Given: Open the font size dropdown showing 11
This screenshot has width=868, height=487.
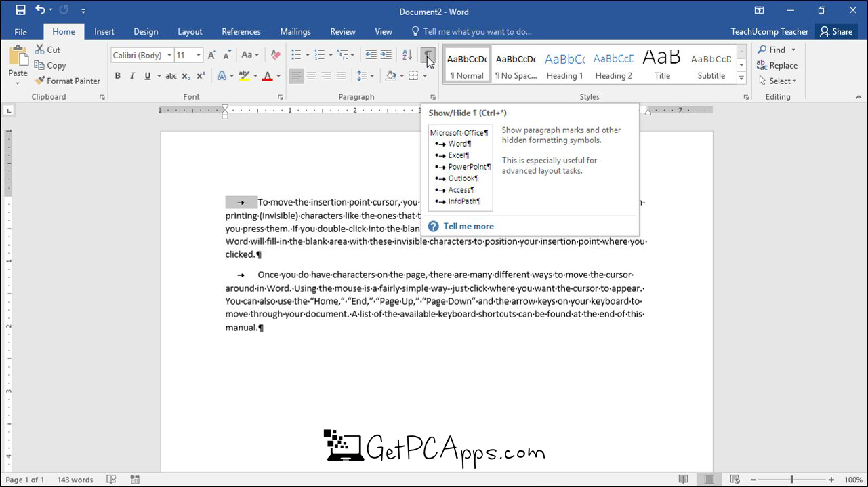Looking at the screenshot, I should point(189,55).
